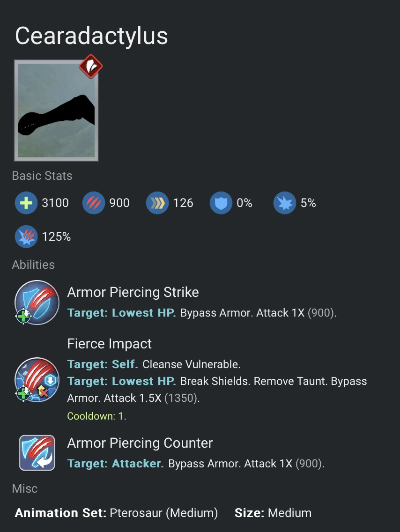This screenshot has height=532, width=400.
Task: Click the attack damage claw icon
Action: tap(93, 203)
